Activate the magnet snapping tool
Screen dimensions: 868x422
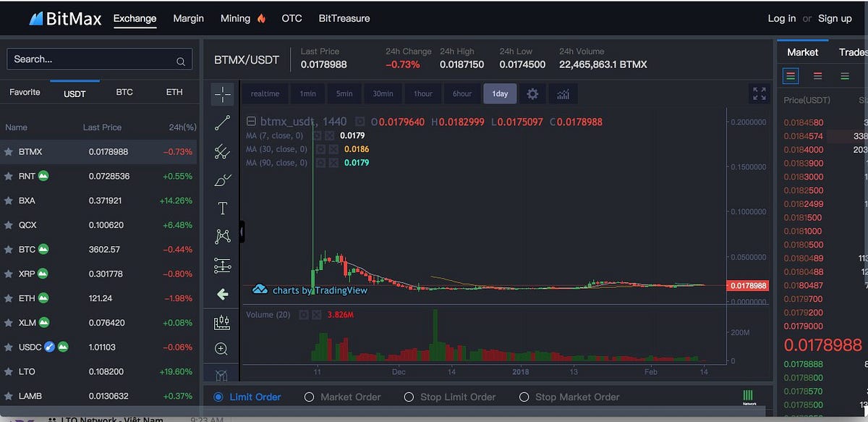222,375
